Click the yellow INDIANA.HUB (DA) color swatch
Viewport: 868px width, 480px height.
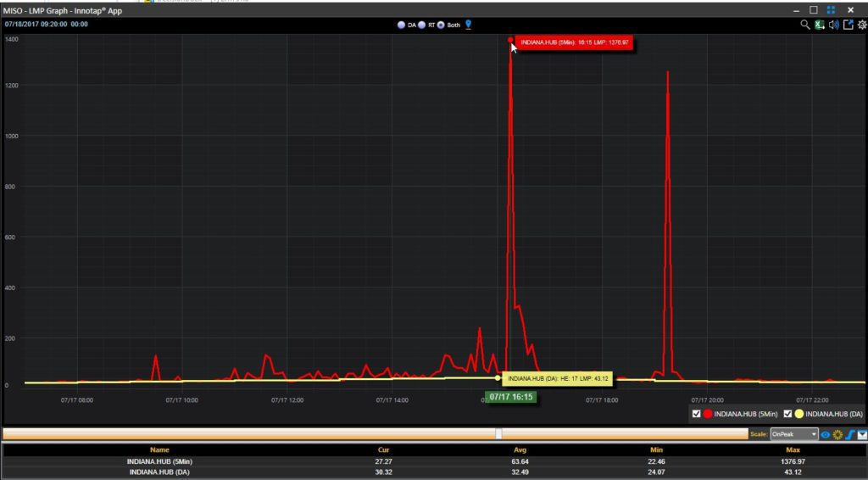(798, 414)
